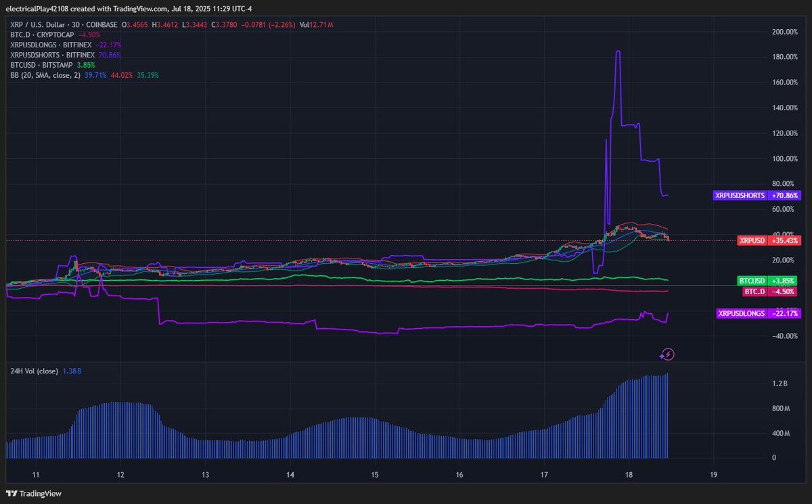Click date 12 on the time axis
The image size is (812, 504).
120,474
